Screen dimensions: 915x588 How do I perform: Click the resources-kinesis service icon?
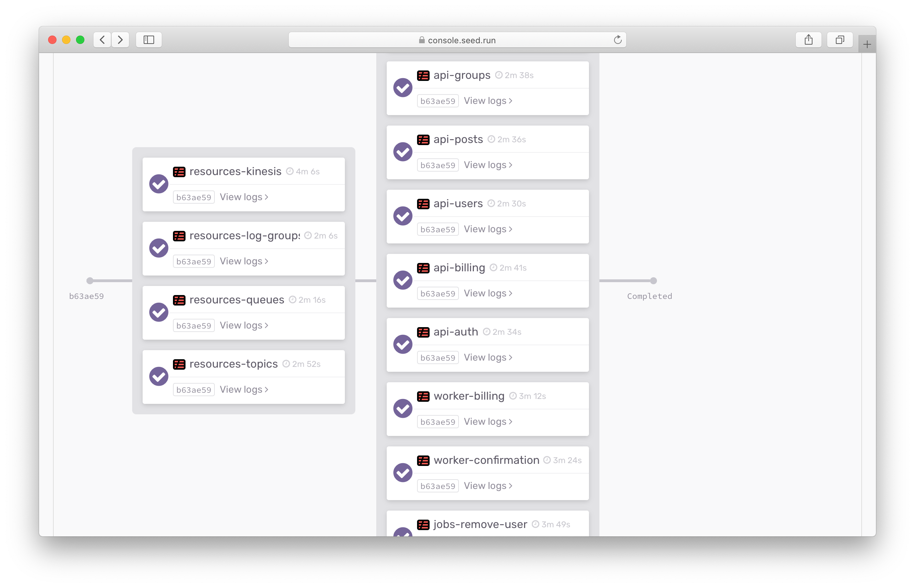click(x=179, y=172)
